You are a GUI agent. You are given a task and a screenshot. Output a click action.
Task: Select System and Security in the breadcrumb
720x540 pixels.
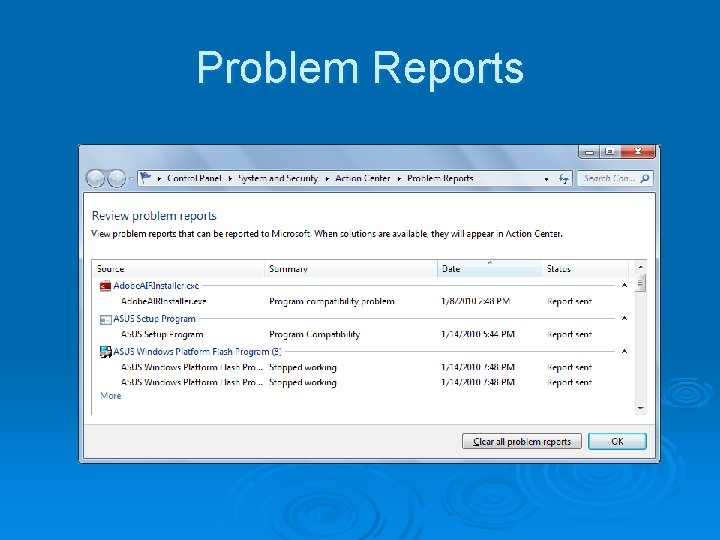tap(278, 178)
